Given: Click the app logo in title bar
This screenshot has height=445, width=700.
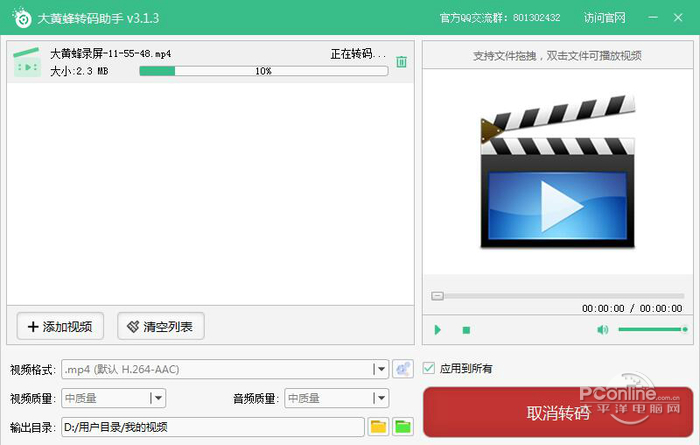Looking at the screenshot, I should [22, 17].
